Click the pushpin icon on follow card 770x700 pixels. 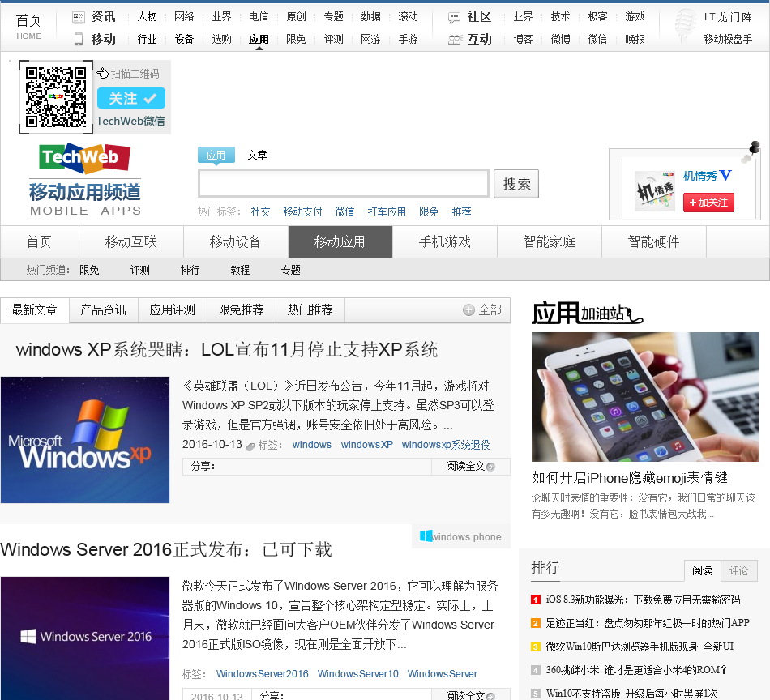click(751, 152)
